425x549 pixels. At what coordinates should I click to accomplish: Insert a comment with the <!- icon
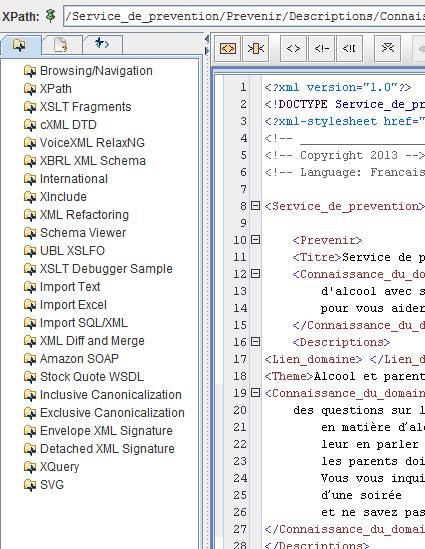point(322,48)
